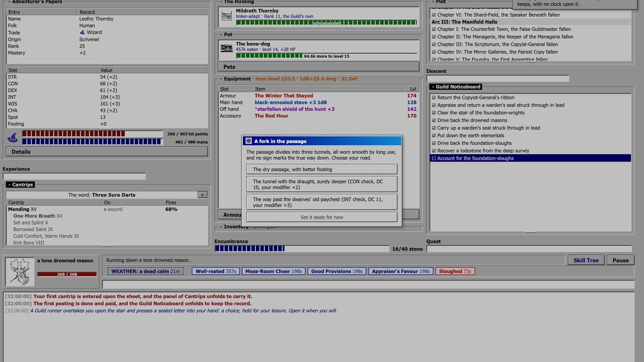Choose the dry passage with better footing
Screen dimensions: 644x362
322,169
